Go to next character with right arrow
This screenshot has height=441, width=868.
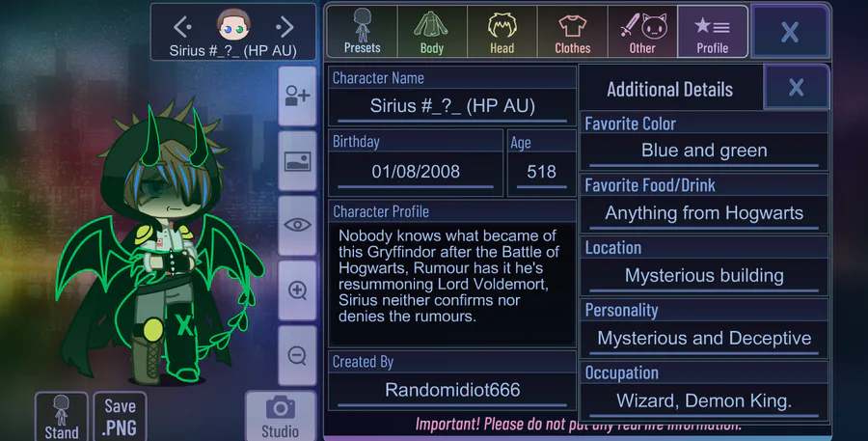pyautogui.click(x=285, y=26)
